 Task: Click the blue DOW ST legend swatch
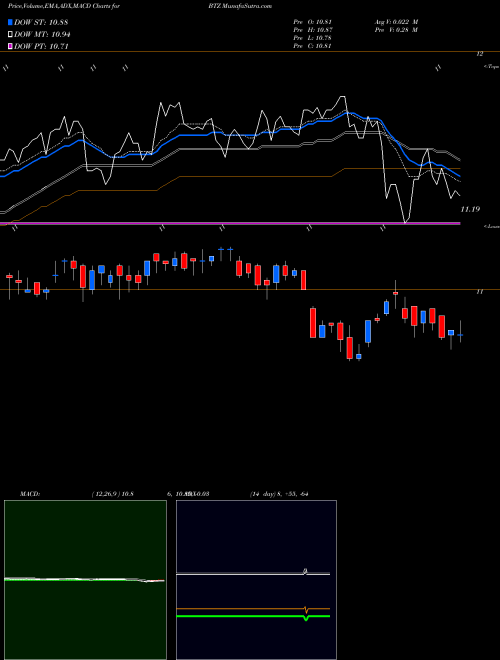pos(11,22)
